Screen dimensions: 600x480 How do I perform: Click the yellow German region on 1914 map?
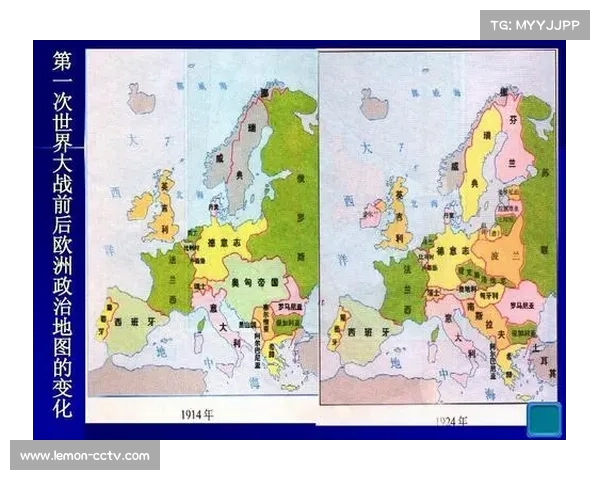227,240
